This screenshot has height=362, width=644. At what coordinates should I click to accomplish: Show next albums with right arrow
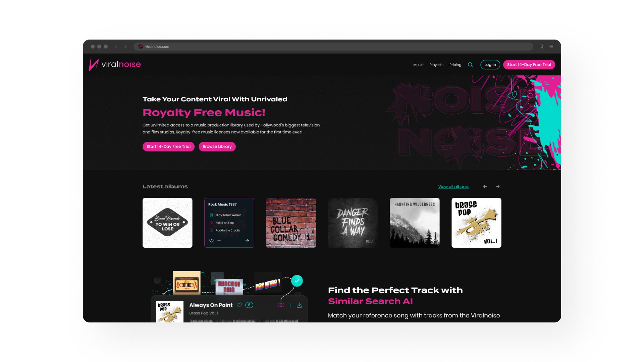tap(498, 187)
